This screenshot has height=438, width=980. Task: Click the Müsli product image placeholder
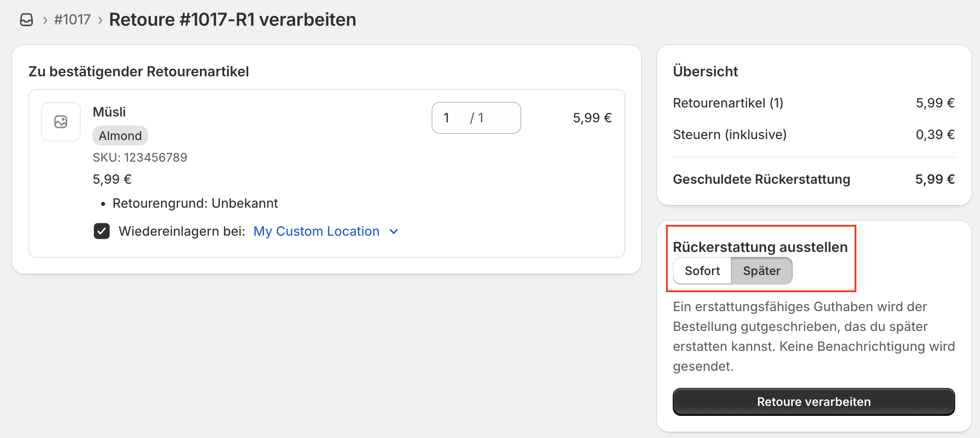pyautogui.click(x=61, y=122)
